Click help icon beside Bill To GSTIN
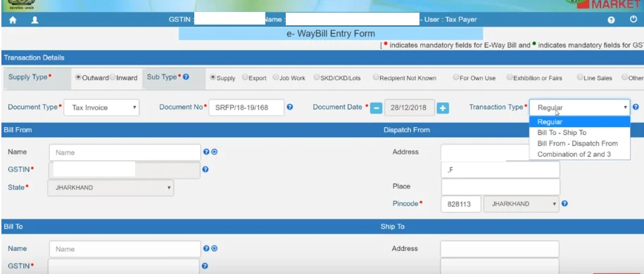 [x=205, y=266]
